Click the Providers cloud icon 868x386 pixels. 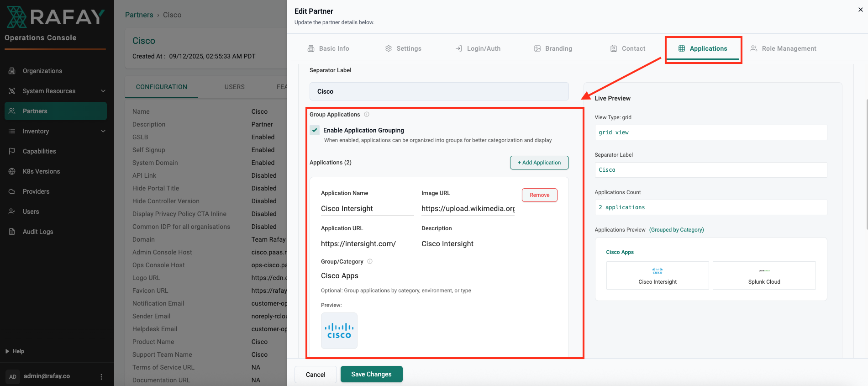[x=12, y=191]
